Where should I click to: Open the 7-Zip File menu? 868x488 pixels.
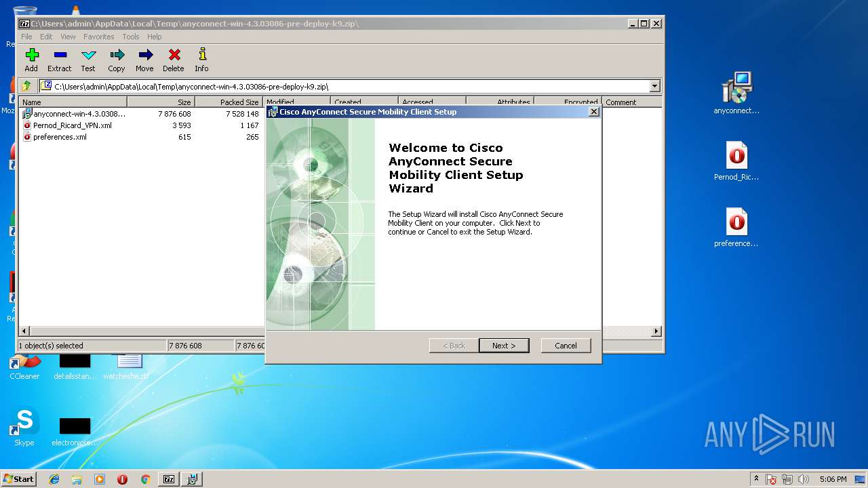pos(26,37)
